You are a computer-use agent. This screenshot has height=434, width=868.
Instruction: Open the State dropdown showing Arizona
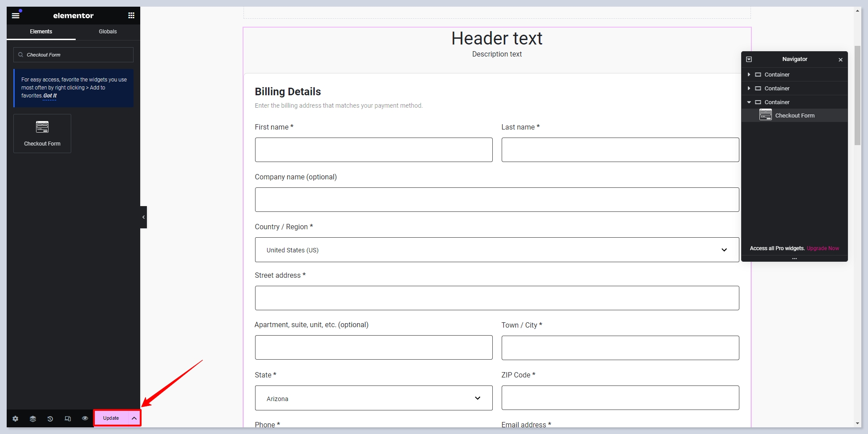click(x=373, y=398)
